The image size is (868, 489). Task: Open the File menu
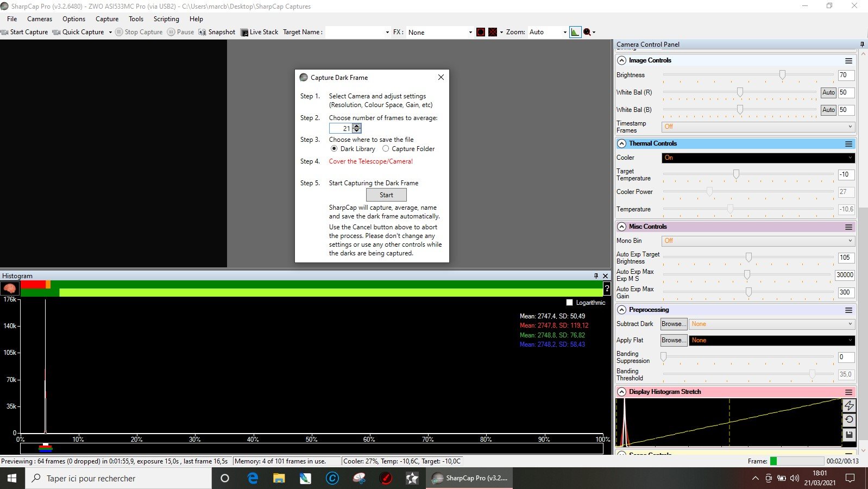(12, 18)
